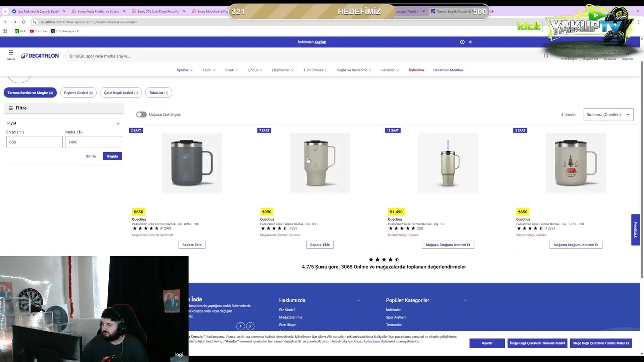The height and width of the screenshot is (362, 644).
Task: Collapse the Fiyat filter section
Action: (x=118, y=123)
